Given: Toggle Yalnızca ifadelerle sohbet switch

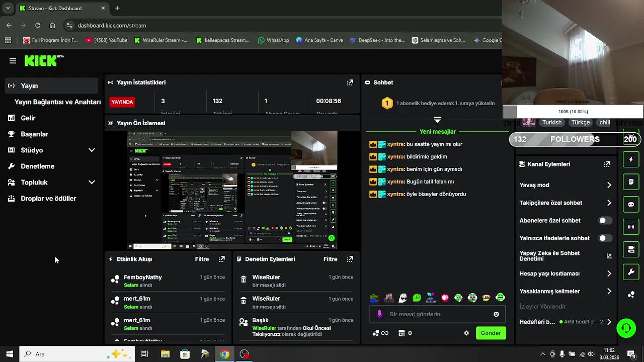Looking at the screenshot, I should (x=605, y=238).
